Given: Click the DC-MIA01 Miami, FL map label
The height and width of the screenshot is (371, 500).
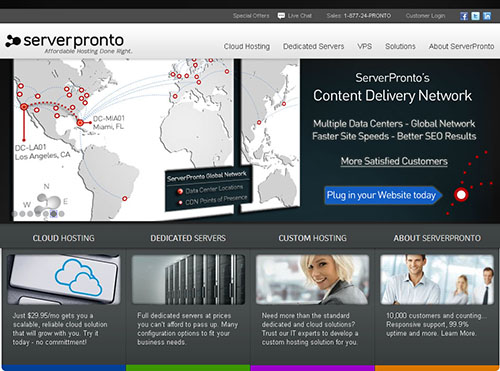Looking at the screenshot, I should point(109,122).
